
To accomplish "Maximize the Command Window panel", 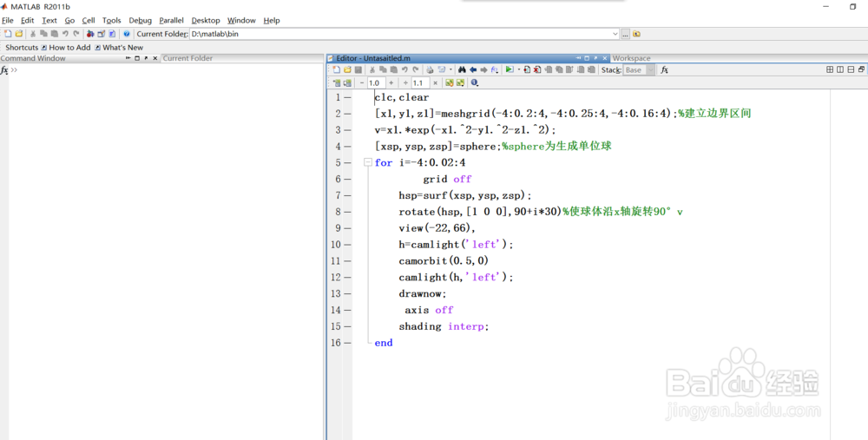I will coord(137,58).
